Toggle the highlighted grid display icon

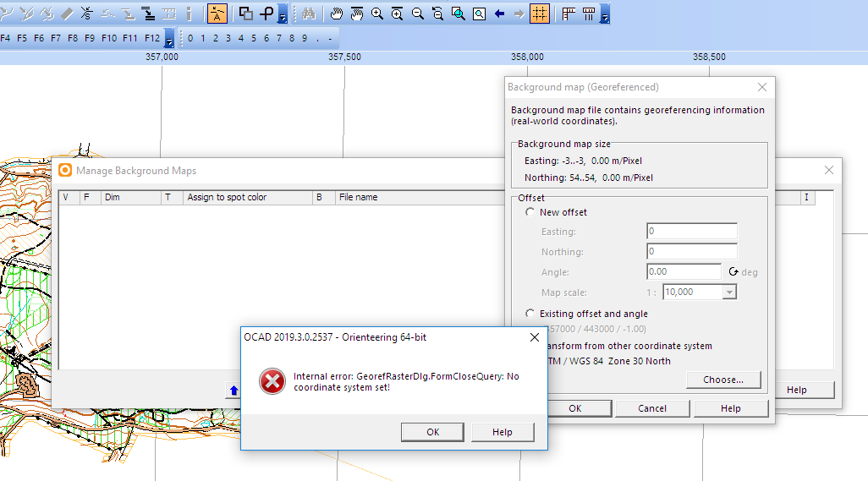pos(539,14)
